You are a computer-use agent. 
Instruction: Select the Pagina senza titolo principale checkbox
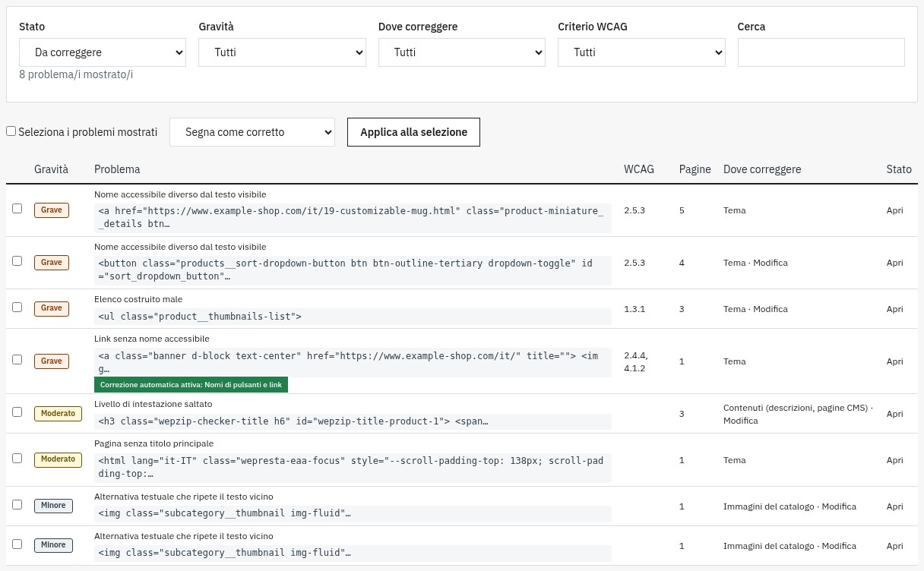tap(17, 459)
